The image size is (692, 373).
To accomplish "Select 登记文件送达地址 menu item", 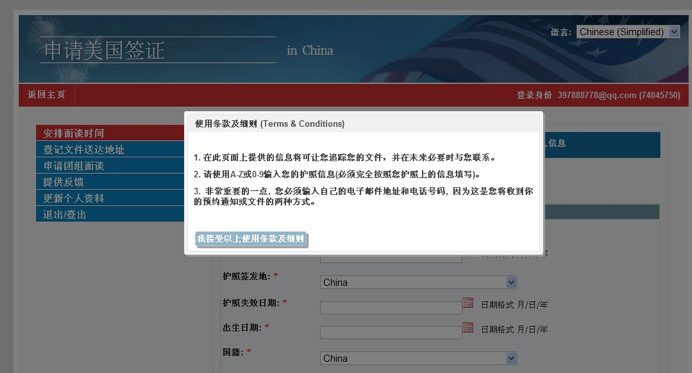I will 110,149.
